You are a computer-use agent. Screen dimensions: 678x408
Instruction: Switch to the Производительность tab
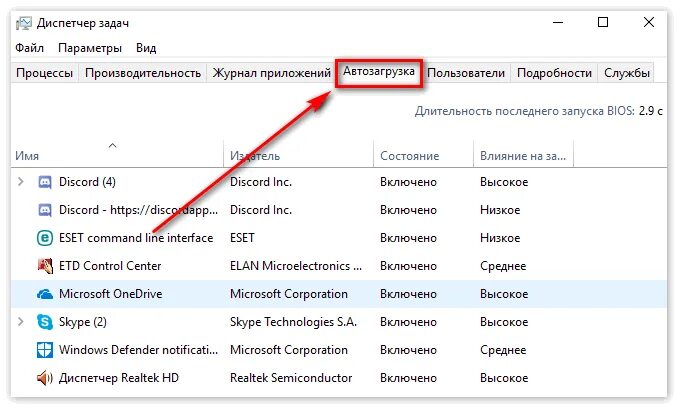coord(143,73)
